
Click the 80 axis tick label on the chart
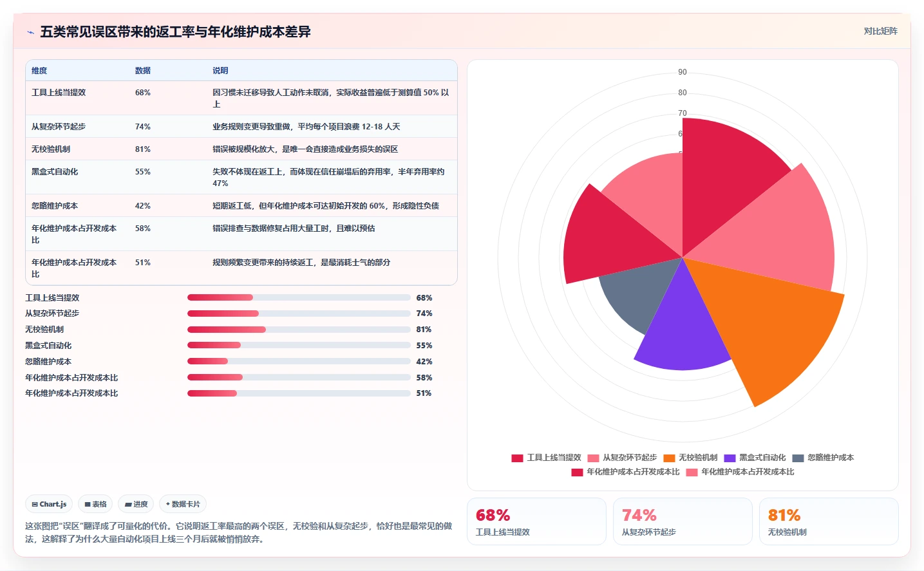click(683, 93)
